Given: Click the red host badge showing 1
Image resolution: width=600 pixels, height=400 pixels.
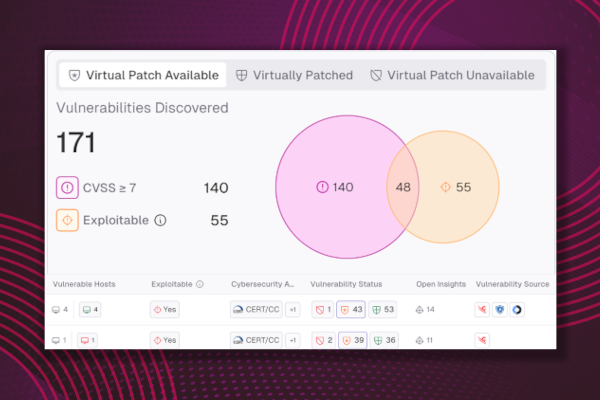Looking at the screenshot, I should pos(88,340).
